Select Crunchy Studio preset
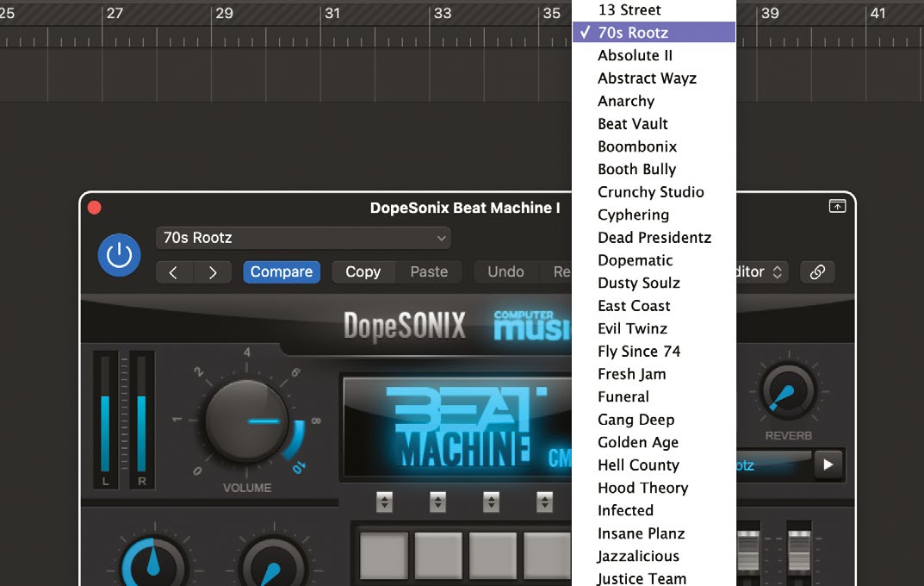The height and width of the screenshot is (586, 924). pos(654,192)
